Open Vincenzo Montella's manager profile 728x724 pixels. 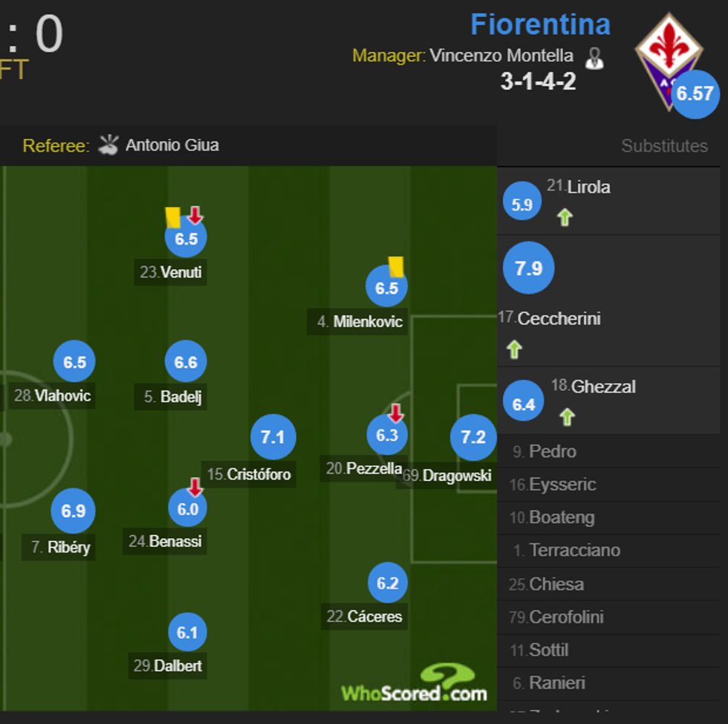pos(501,56)
